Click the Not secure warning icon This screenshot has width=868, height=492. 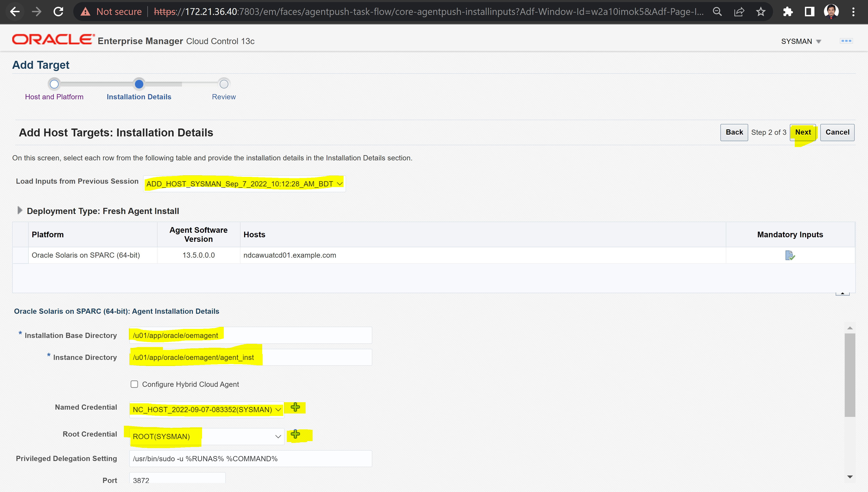[86, 12]
